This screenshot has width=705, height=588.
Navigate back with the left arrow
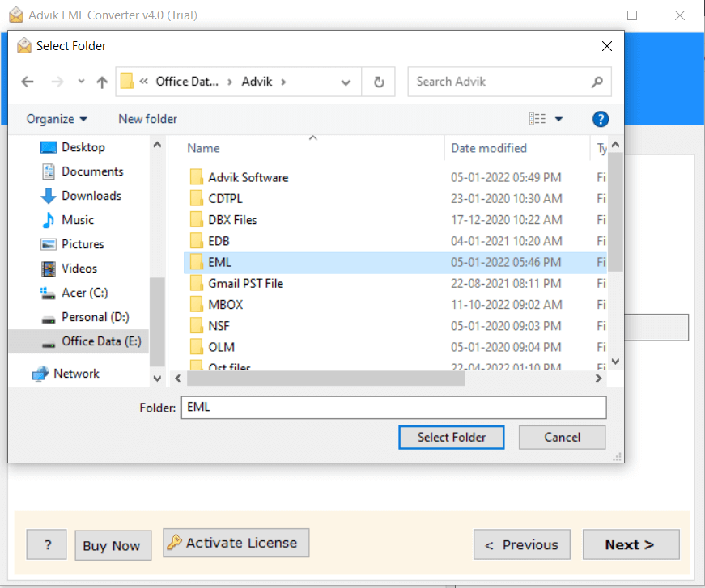tap(28, 81)
